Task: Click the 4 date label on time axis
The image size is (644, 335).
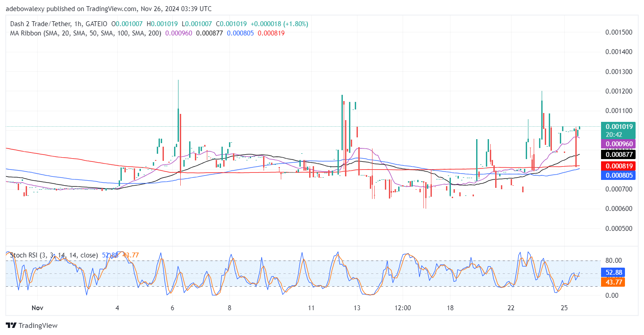Action: [117, 308]
